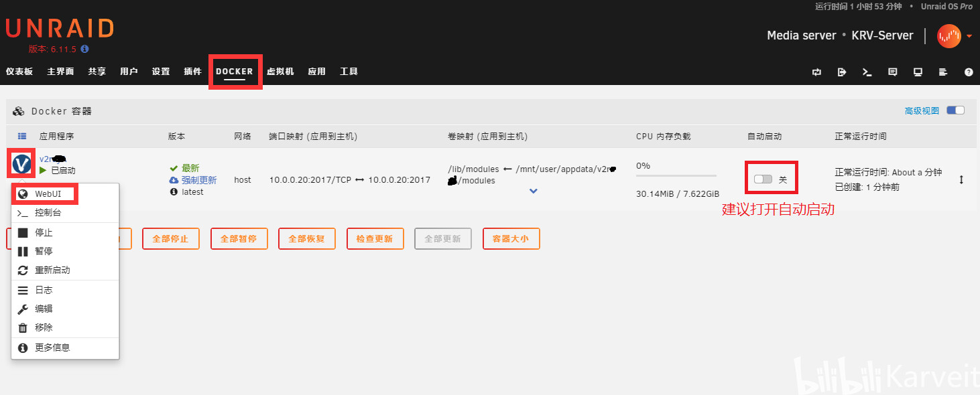Click the list view icon in table header
Viewport: 980px width, 395px height.
click(21, 136)
